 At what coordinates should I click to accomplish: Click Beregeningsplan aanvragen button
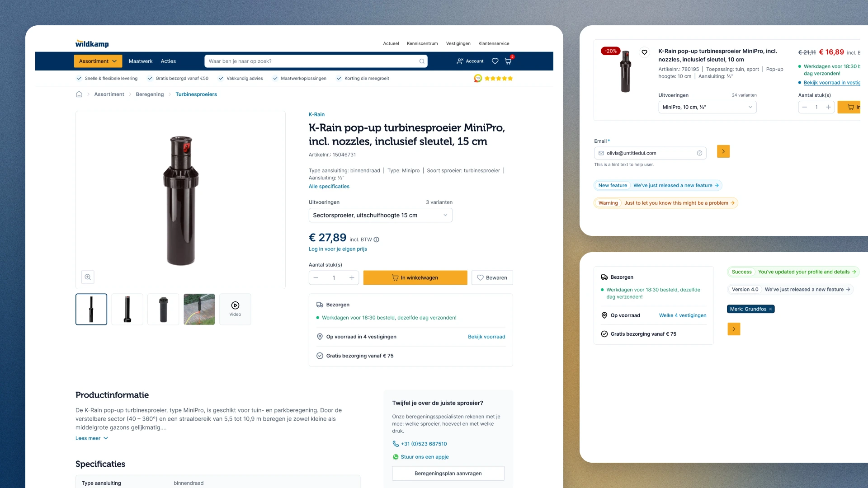click(448, 473)
